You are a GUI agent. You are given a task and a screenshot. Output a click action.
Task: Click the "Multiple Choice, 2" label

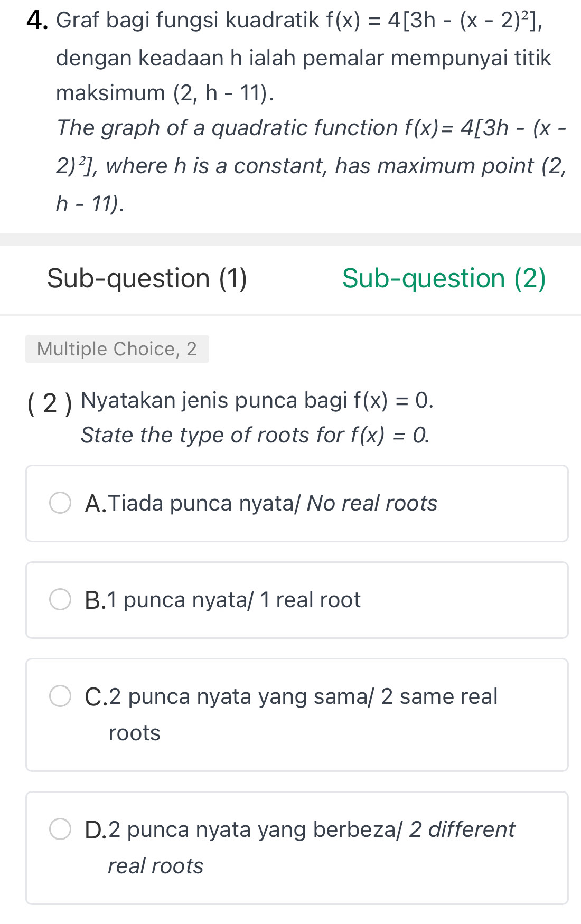click(117, 349)
